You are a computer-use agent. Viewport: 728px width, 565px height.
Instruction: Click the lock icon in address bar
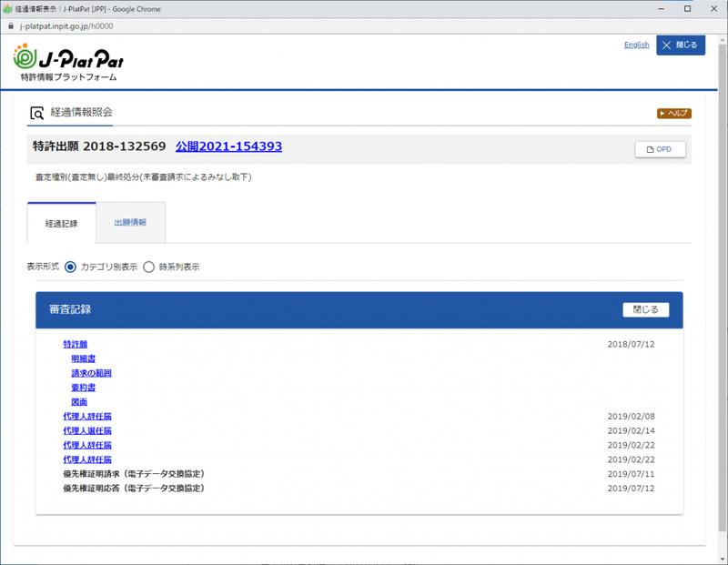point(11,26)
